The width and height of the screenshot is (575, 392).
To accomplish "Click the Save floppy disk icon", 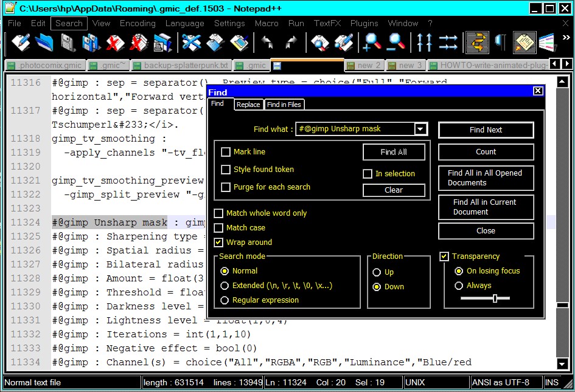I will click(68, 43).
